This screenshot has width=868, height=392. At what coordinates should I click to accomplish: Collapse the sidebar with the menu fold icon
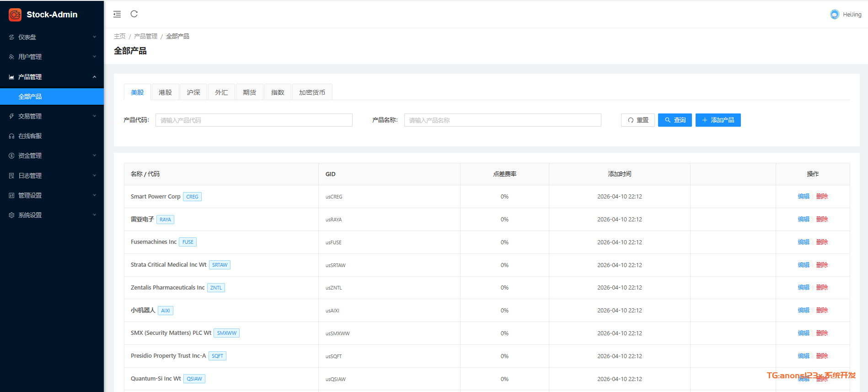point(117,14)
